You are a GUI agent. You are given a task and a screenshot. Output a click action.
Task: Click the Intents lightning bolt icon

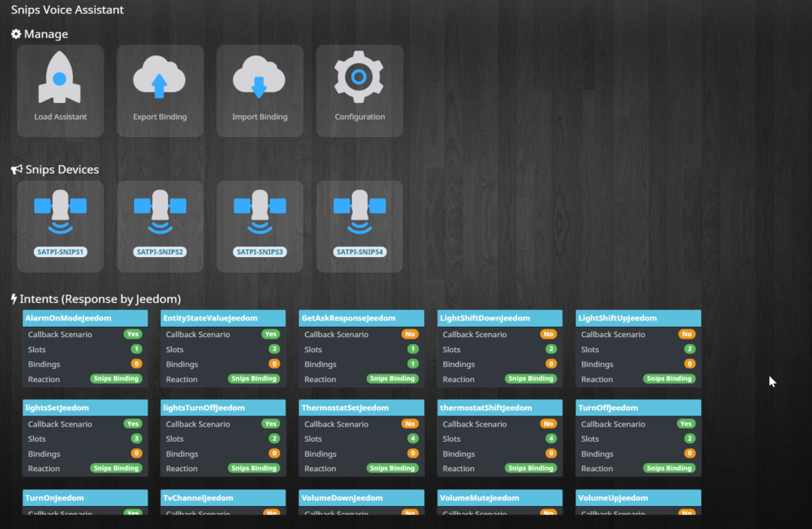(14, 299)
